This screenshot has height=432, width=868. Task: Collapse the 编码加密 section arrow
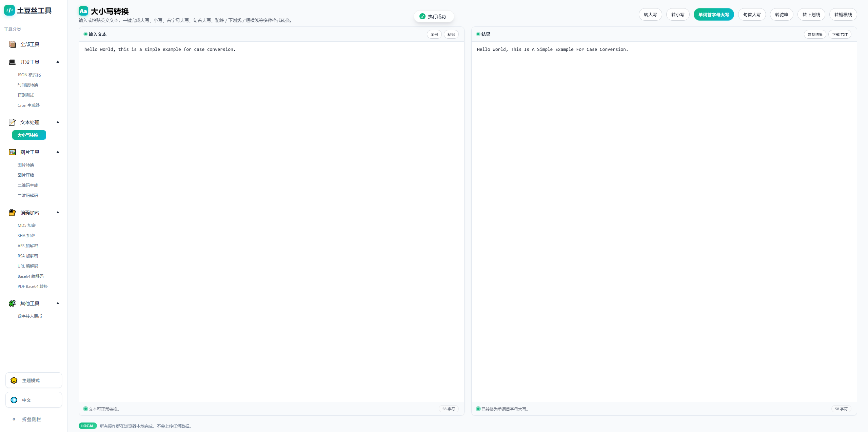tap(58, 212)
